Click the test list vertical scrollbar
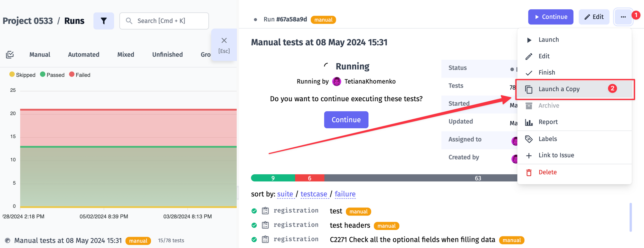 tap(630, 217)
